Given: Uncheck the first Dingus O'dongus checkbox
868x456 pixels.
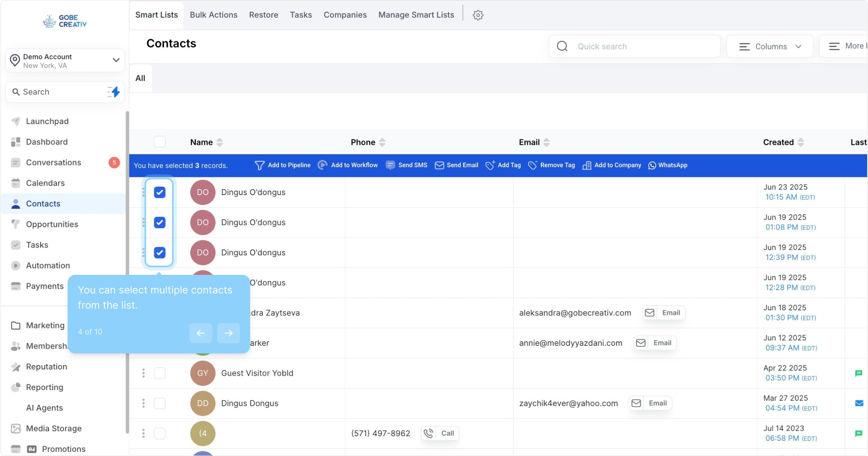Looking at the screenshot, I should point(160,193).
